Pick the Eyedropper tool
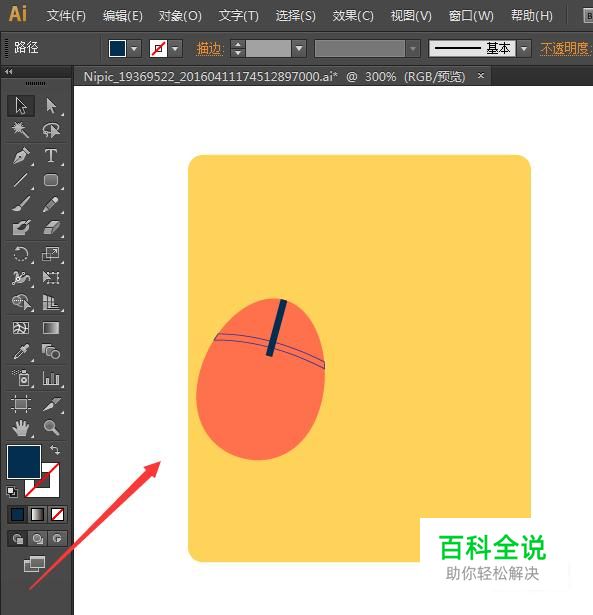The image size is (593, 615). pos(21,352)
